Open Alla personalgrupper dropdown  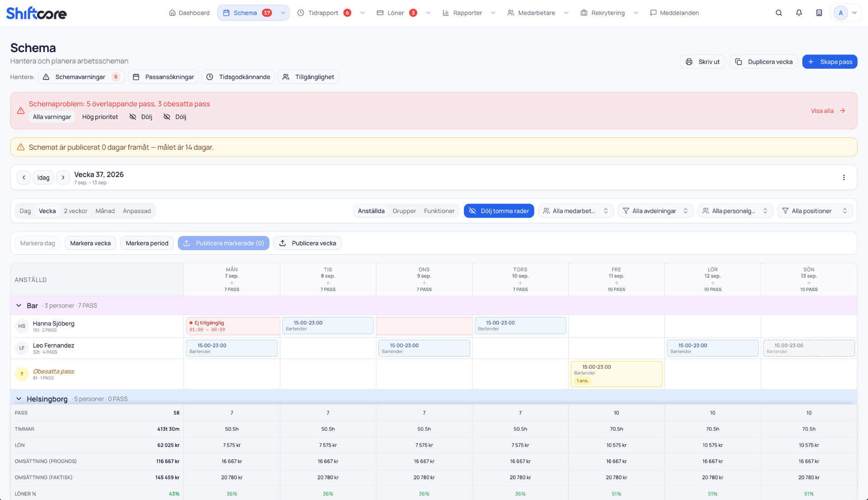pyautogui.click(x=735, y=211)
